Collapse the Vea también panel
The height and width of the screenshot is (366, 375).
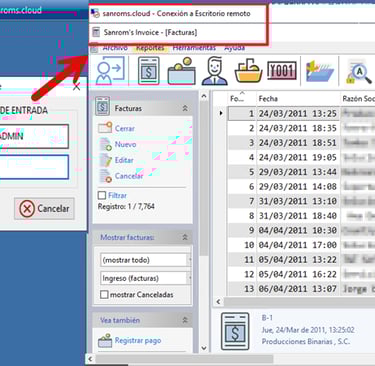coord(185,320)
